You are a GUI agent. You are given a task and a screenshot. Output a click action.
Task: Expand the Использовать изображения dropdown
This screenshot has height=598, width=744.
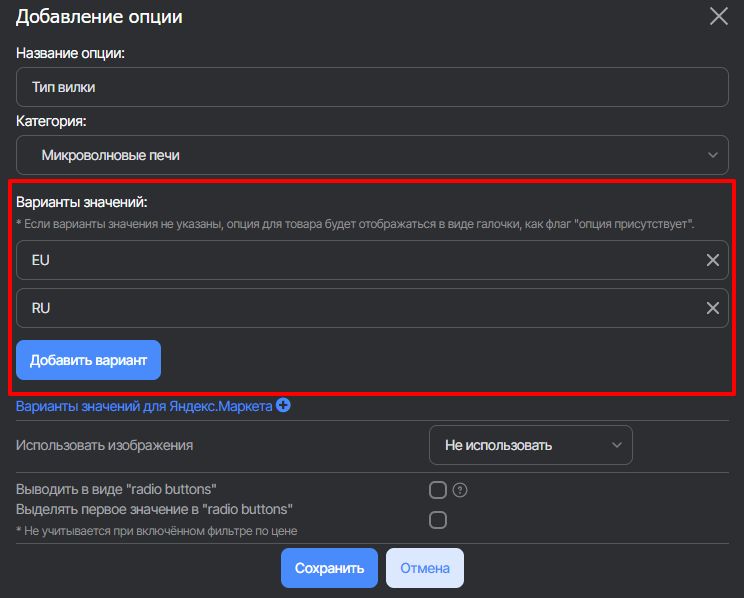[x=530, y=445]
